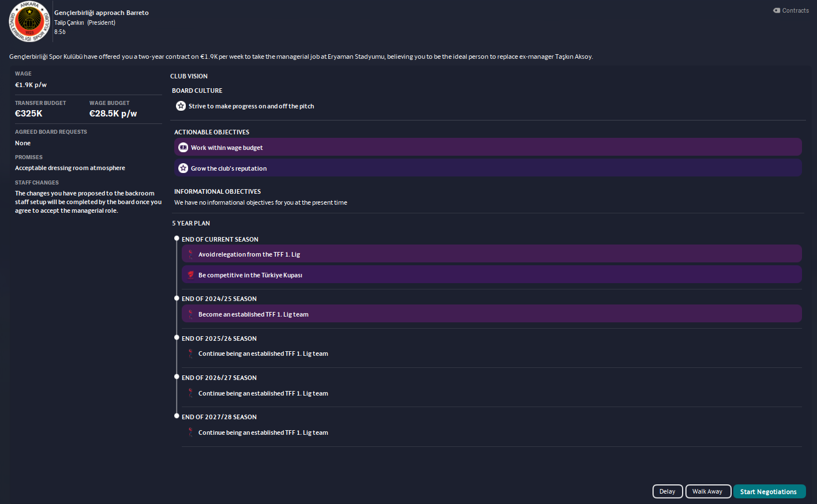Select the End of Current Season timeline dot
This screenshot has width=817, height=504.
tap(177, 238)
